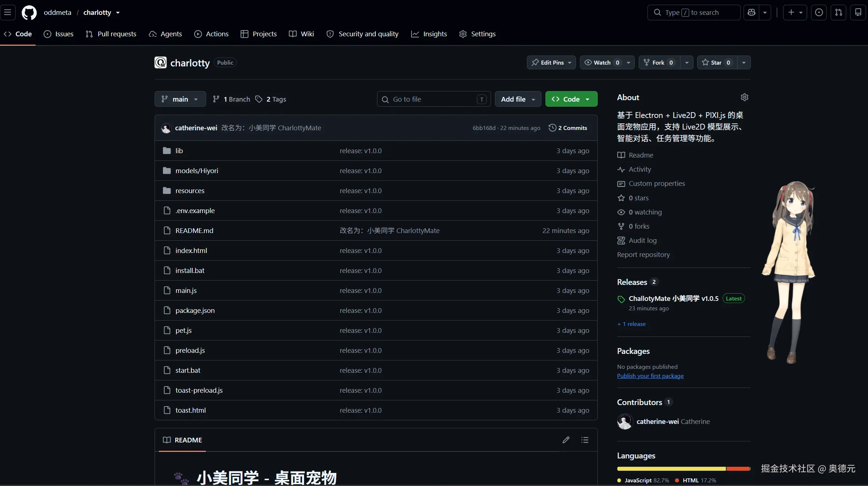Open the Create new plus dropdown

click(x=795, y=12)
